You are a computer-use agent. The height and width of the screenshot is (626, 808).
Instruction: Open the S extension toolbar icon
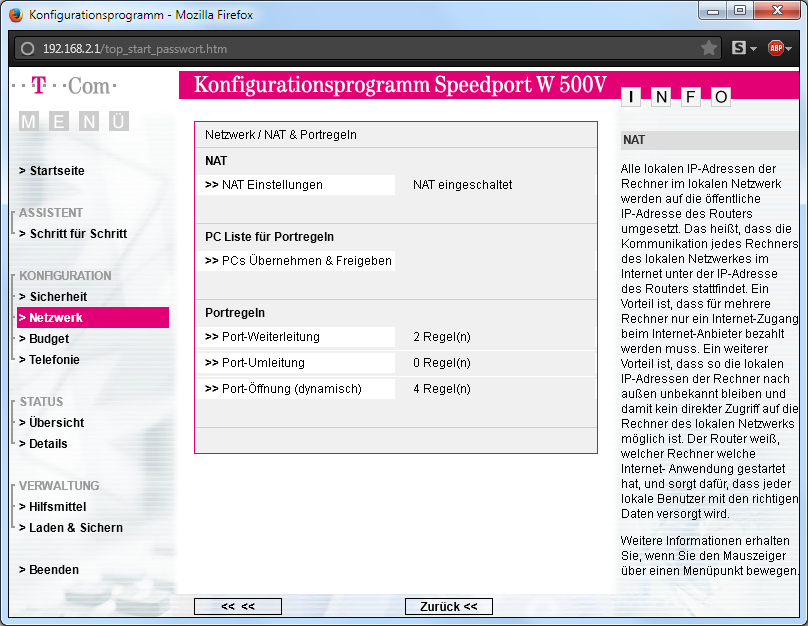[738, 48]
